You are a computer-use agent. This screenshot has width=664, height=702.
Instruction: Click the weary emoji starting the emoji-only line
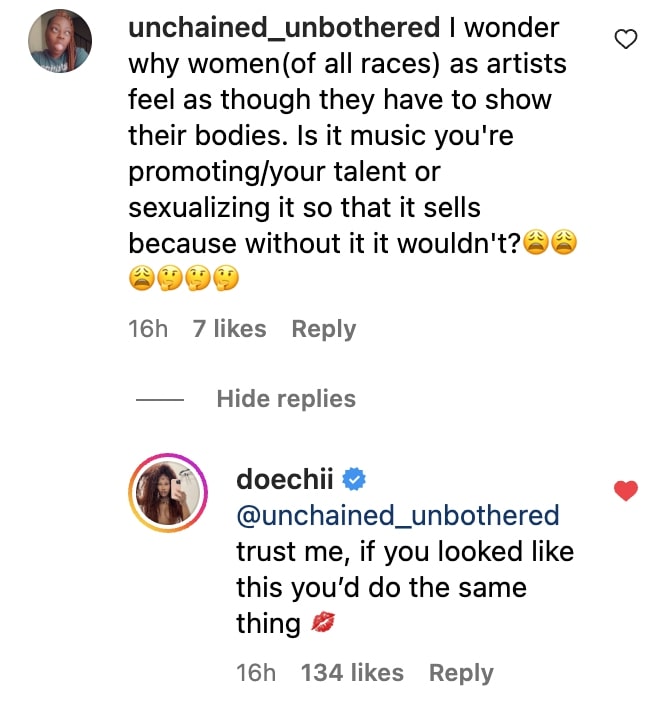(142, 283)
